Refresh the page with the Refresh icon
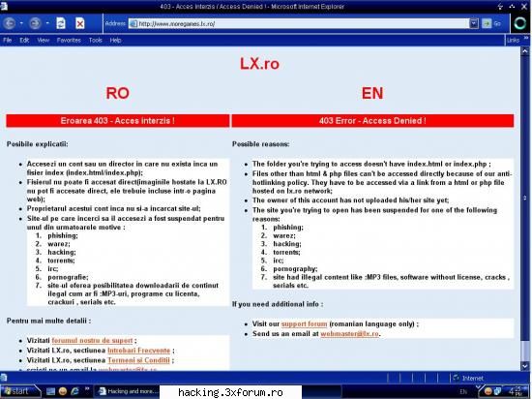This screenshot has width=532, height=399. coord(61,23)
